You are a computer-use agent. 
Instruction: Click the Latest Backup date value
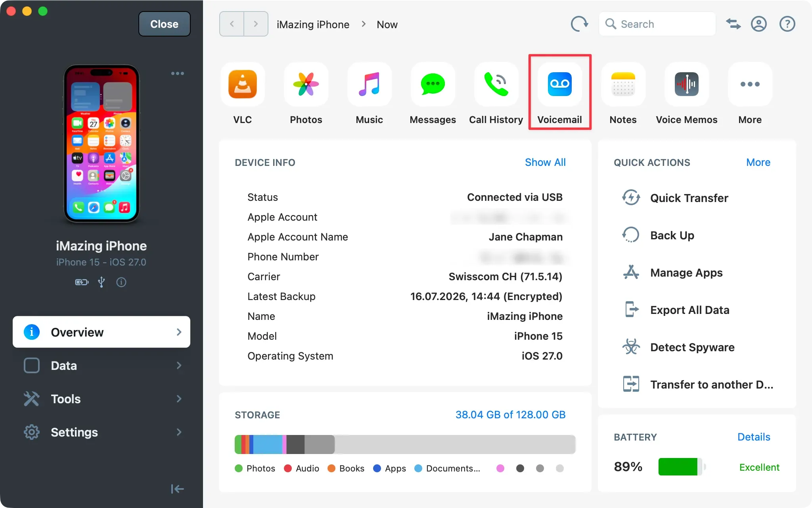[x=486, y=296]
